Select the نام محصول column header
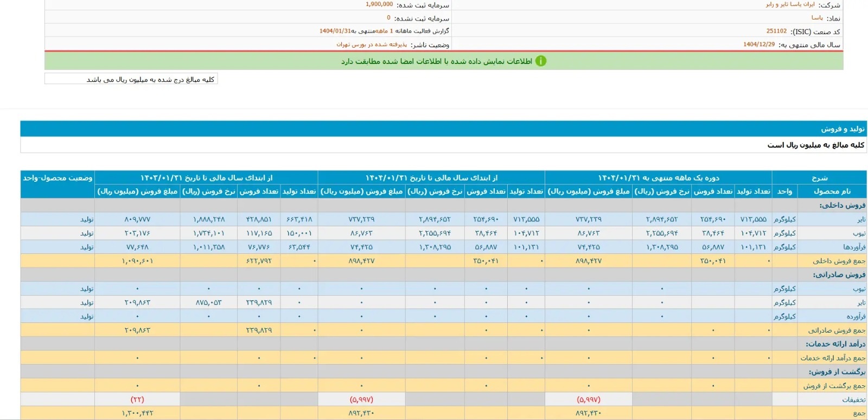 point(832,192)
